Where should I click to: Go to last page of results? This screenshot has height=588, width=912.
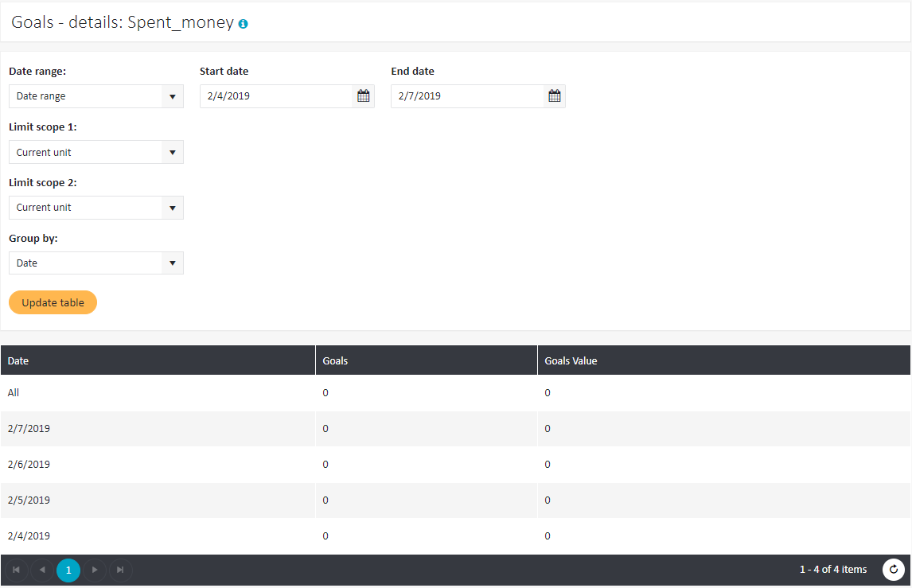[120, 570]
